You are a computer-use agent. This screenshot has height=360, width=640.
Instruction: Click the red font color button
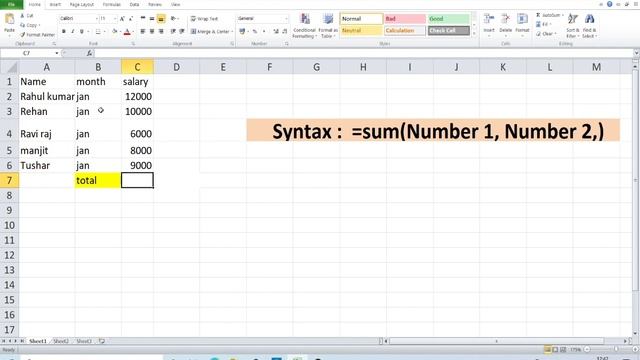point(127,31)
